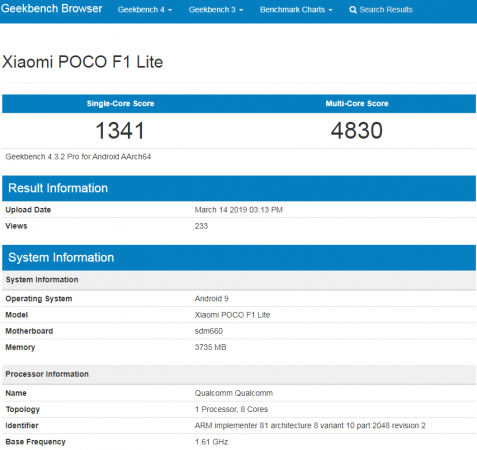The width and height of the screenshot is (477, 450).
Task: Select the Upload Date label
Action: [28, 210]
